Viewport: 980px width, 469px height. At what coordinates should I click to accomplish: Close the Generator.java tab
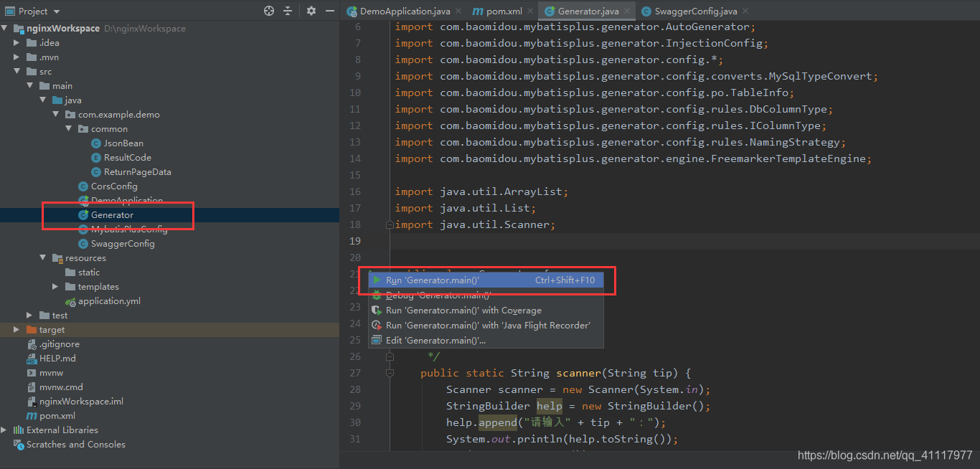(626, 11)
